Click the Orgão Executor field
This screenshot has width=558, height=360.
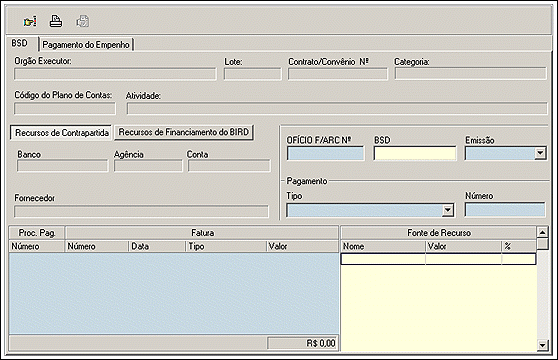(x=115, y=74)
